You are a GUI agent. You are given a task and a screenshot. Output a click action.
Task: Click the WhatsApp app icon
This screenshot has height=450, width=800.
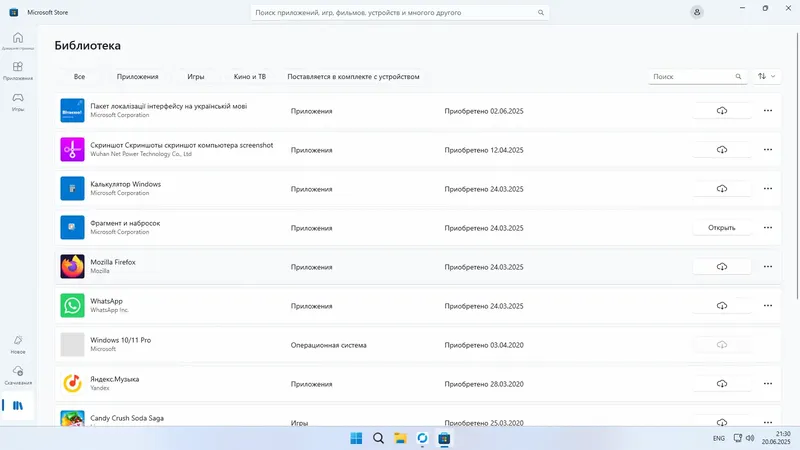tap(72, 306)
